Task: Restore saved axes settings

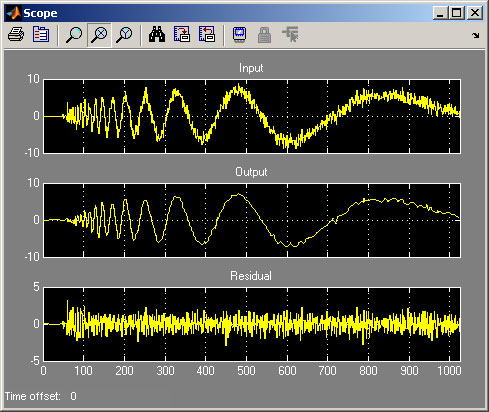Action: click(207, 35)
